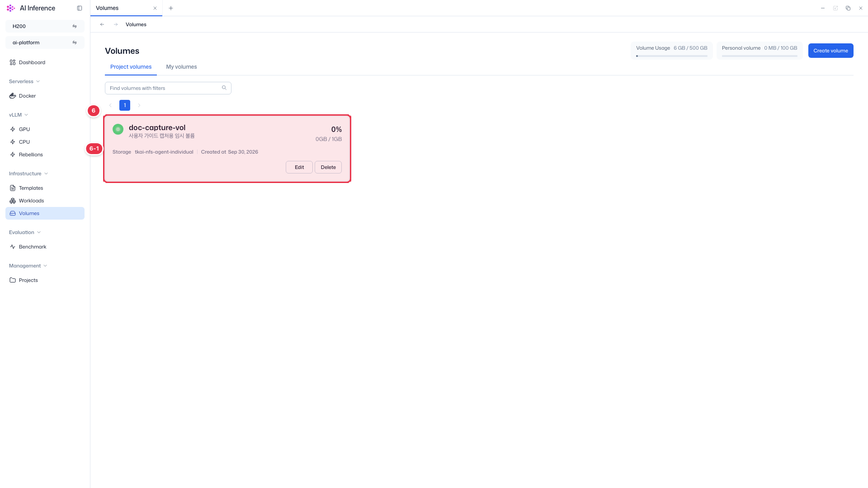Open the H200 cluster selector

tap(45, 26)
